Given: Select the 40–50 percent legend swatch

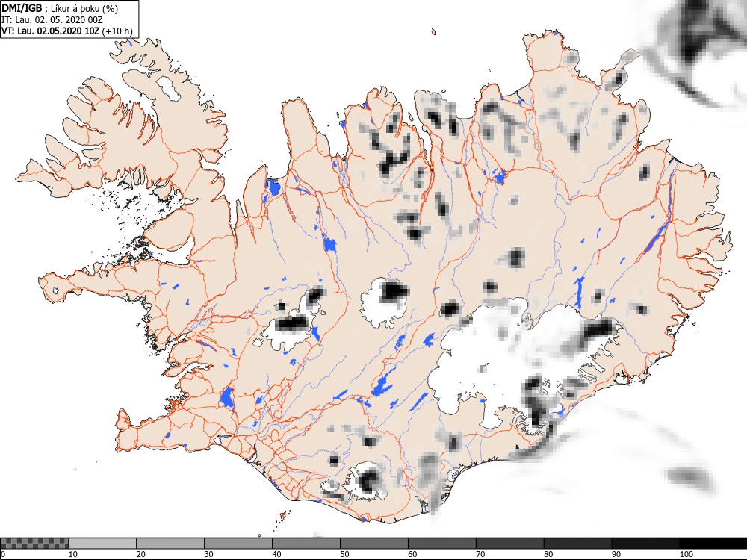Looking at the screenshot, I should click(306, 544).
